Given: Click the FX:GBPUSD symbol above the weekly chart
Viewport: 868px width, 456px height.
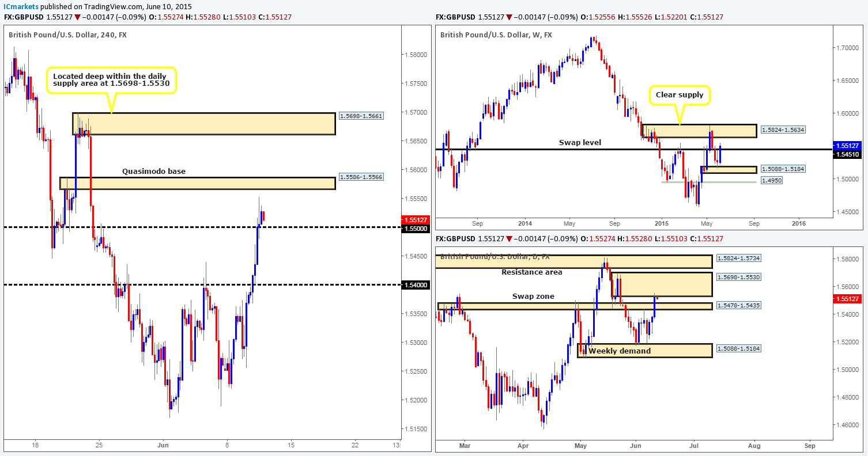Looking at the screenshot, I should point(455,17).
